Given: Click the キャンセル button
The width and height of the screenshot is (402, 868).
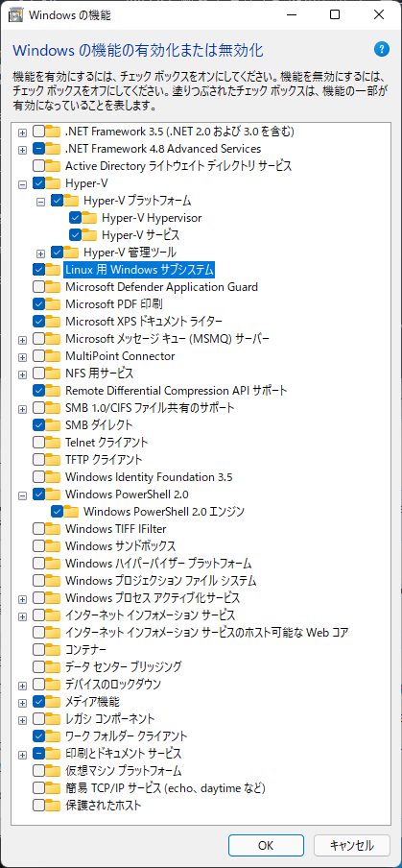Looking at the screenshot, I should coord(352,845).
